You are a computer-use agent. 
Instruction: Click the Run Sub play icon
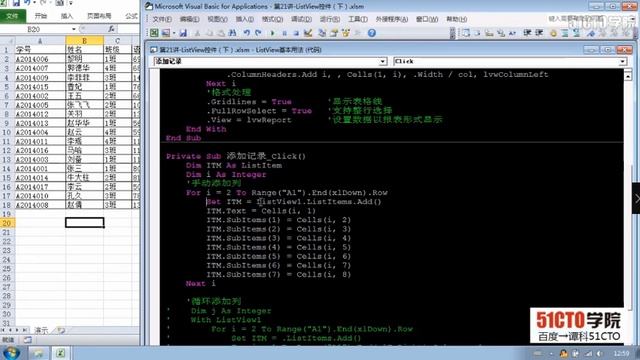click(x=272, y=33)
